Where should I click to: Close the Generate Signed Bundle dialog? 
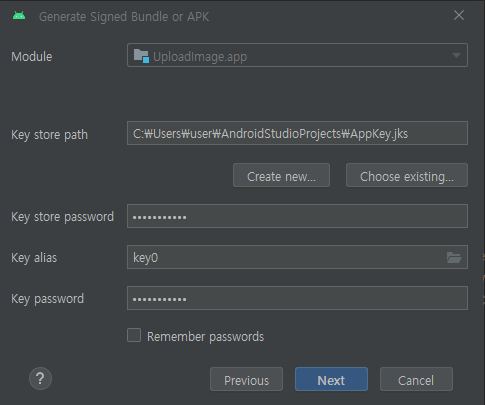[459, 15]
